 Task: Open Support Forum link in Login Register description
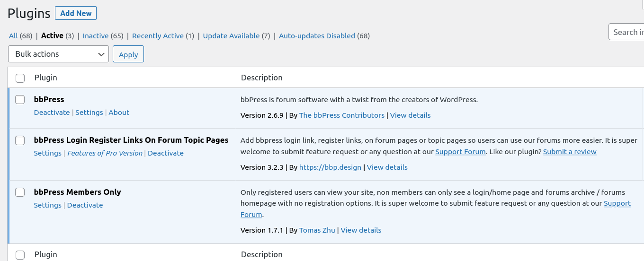coord(460,152)
